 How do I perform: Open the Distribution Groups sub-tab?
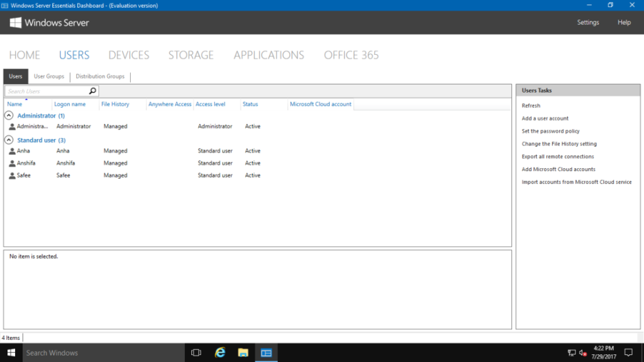pyautogui.click(x=100, y=77)
